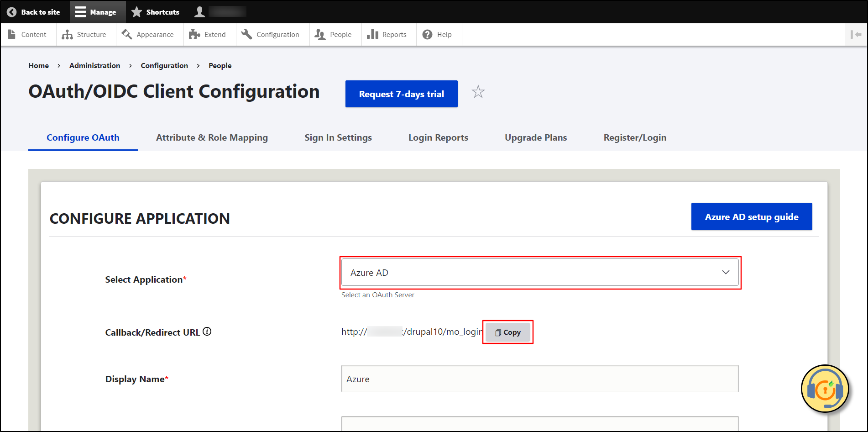Image resolution: width=868 pixels, height=432 pixels.
Task: Click the Structure icon in the toolbar
Action: [x=68, y=34]
